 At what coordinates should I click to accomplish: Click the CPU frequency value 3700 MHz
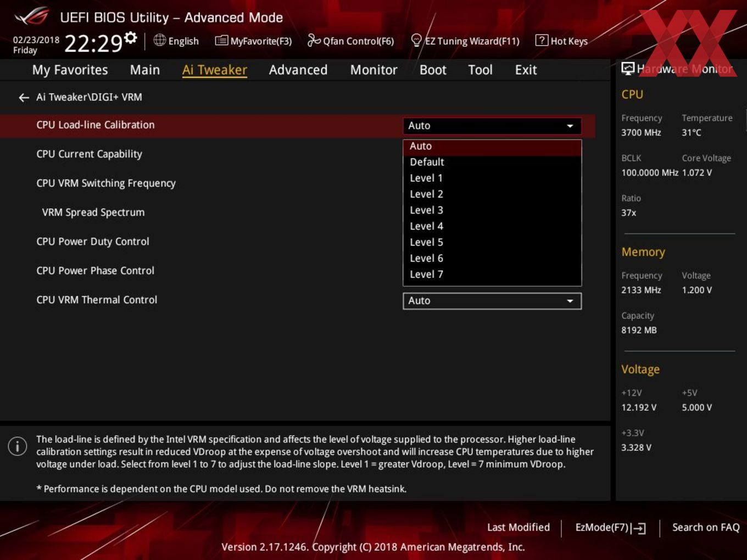click(641, 132)
